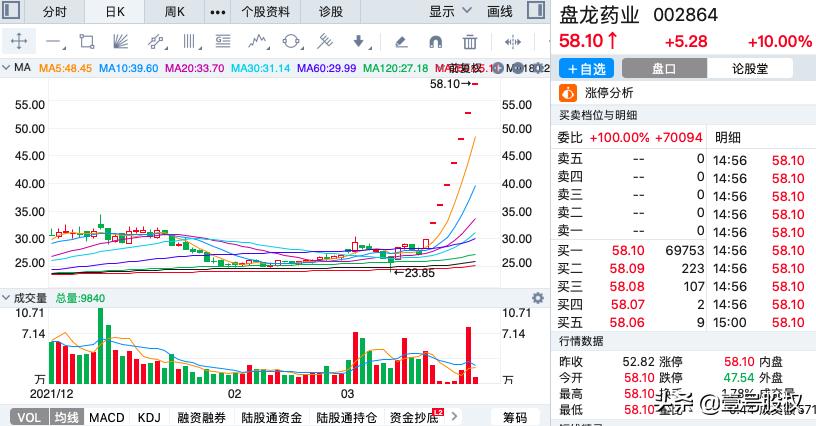Select the down arrow marker tool
The width and height of the screenshot is (816, 426).
[361, 42]
